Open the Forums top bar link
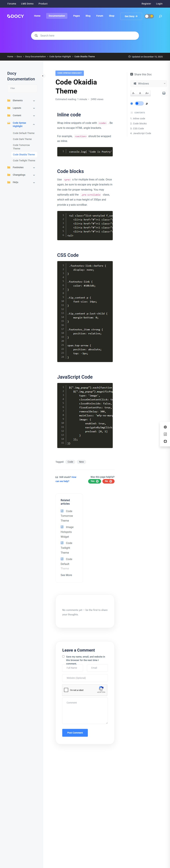 click(x=12, y=4)
